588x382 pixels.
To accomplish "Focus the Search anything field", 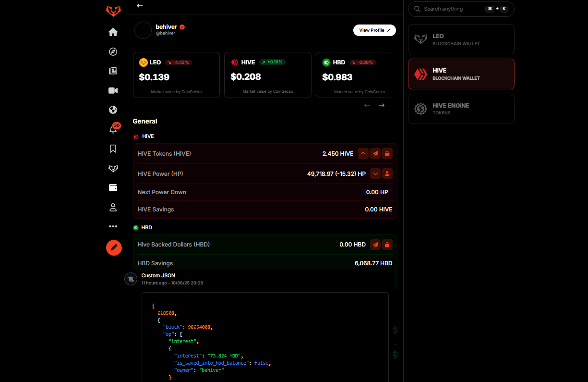I will (461, 9).
